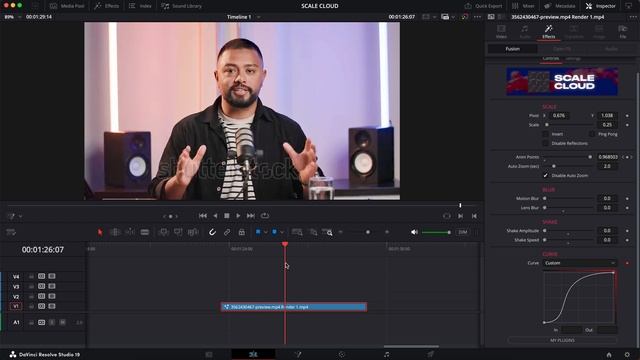Open the Controls tab of the effect
Image resolution: width=640 pixels, height=360 pixels.
551,58
